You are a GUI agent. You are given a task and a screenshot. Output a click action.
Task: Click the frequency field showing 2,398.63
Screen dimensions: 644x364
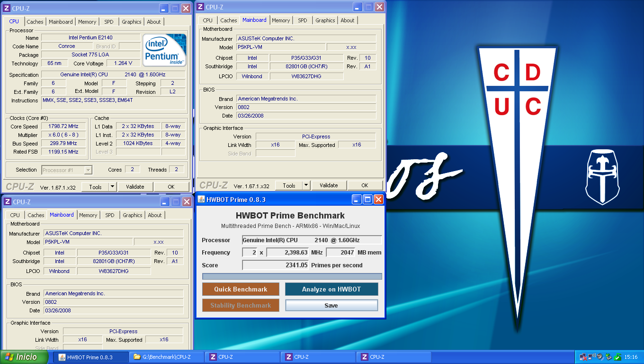coord(288,253)
